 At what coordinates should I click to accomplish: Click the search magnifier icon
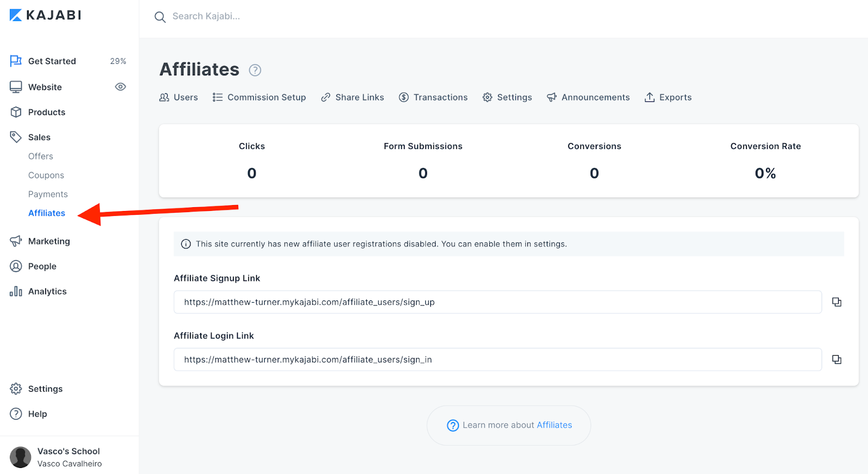click(160, 17)
